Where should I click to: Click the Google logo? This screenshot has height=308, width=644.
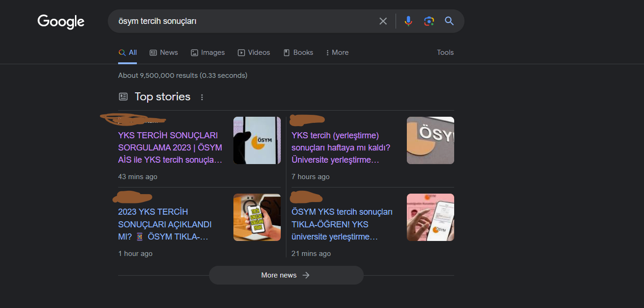61,22
